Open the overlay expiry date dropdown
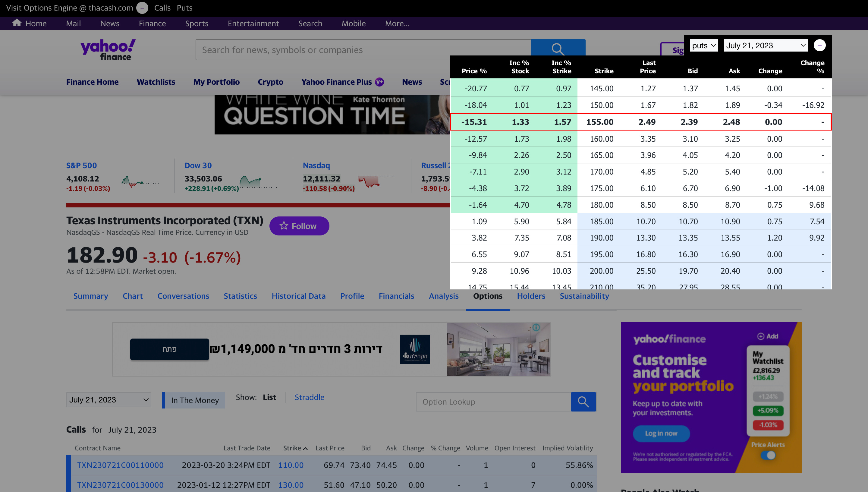Image resolution: width=868 pixels, height=492 pixels. point(765,45)
